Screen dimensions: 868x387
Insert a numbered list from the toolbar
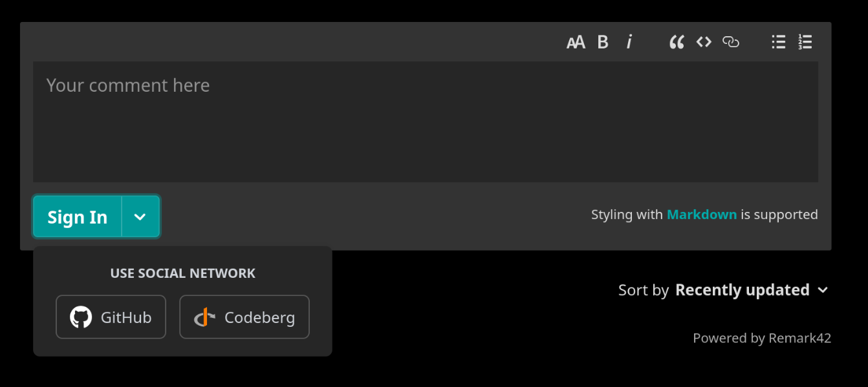point(805,43)
